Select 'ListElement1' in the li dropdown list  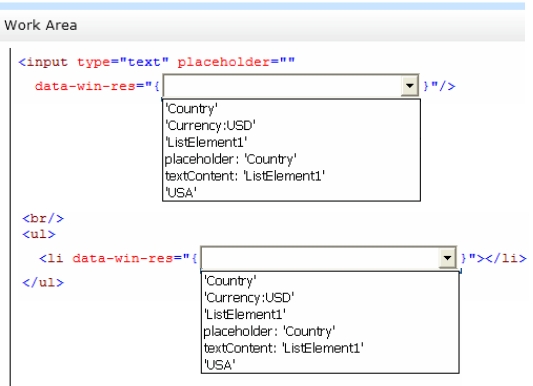[330, 314]
